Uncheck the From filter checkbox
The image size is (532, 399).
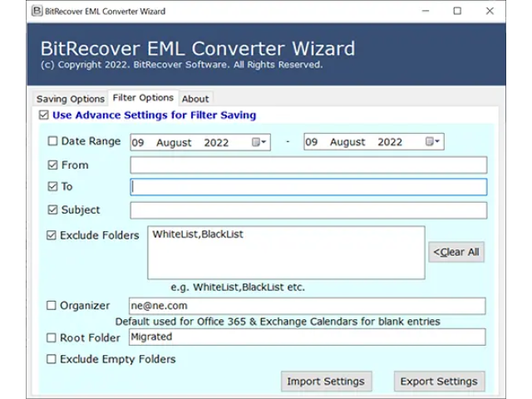(x=53, y=165)
